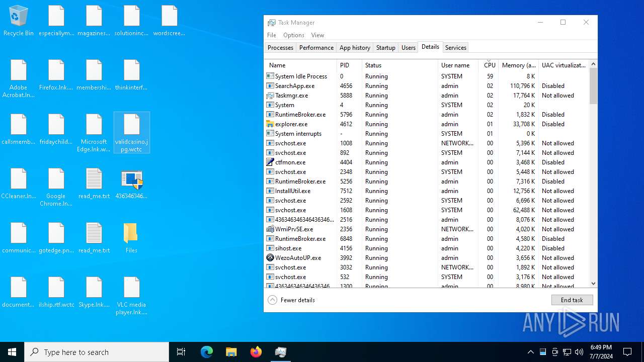Select the CCleaner.lnk desktop file icon
Viewport: 644px width, 362px height.
point(19,184)
